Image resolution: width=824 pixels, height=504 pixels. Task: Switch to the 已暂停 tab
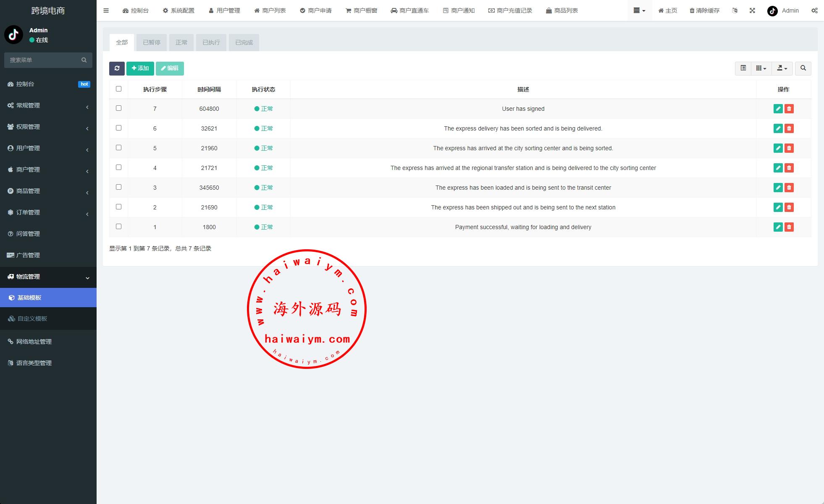coord(151,42)
